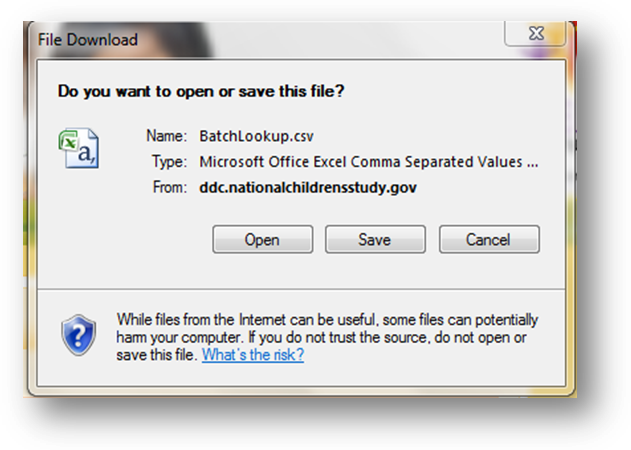The image size is (631, 450).
Task: Click the "Do you want to open or save" heading
Action: (x=201, y=90)
